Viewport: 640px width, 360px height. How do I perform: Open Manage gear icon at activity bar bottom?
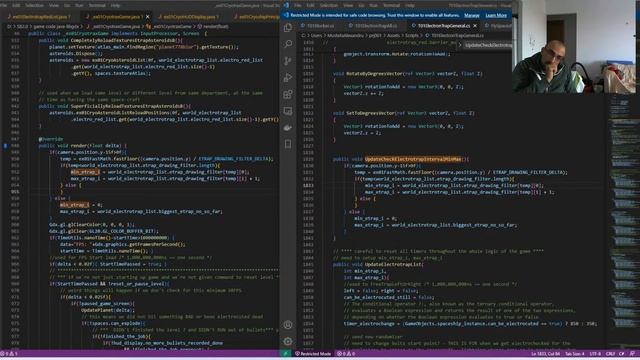288,341
